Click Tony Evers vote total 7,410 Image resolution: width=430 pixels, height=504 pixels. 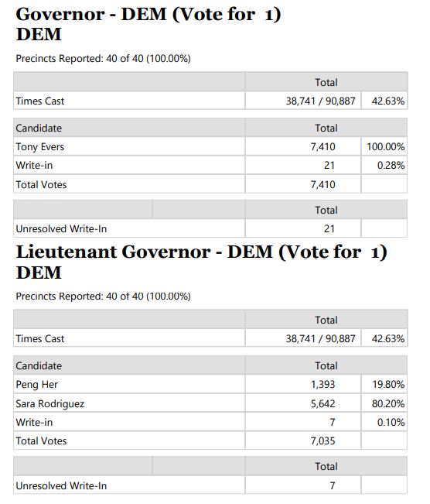click(x=322, y=146)
